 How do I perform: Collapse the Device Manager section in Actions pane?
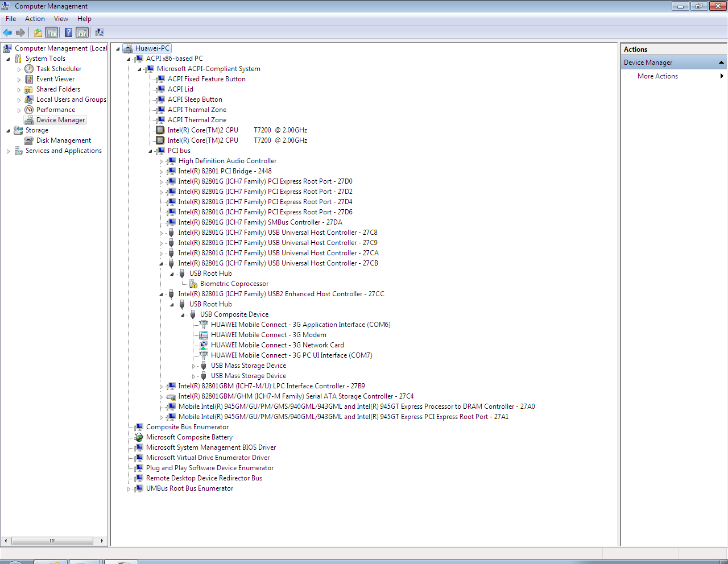[721, 63]
